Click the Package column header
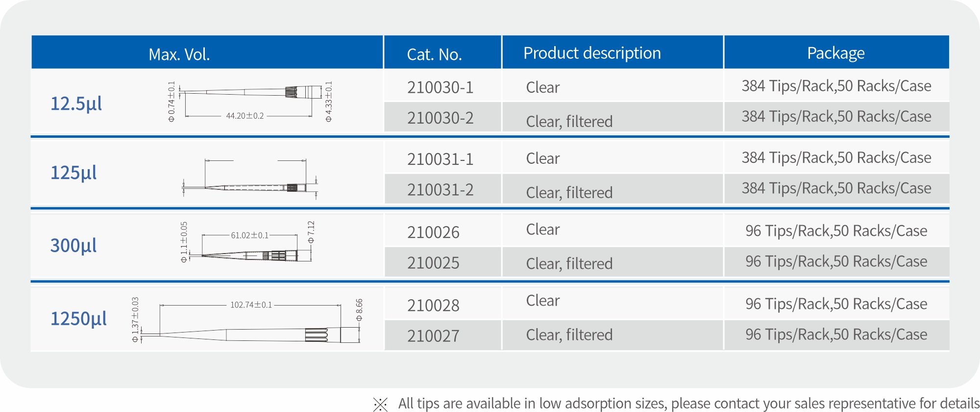 click(x=835, y=53)
